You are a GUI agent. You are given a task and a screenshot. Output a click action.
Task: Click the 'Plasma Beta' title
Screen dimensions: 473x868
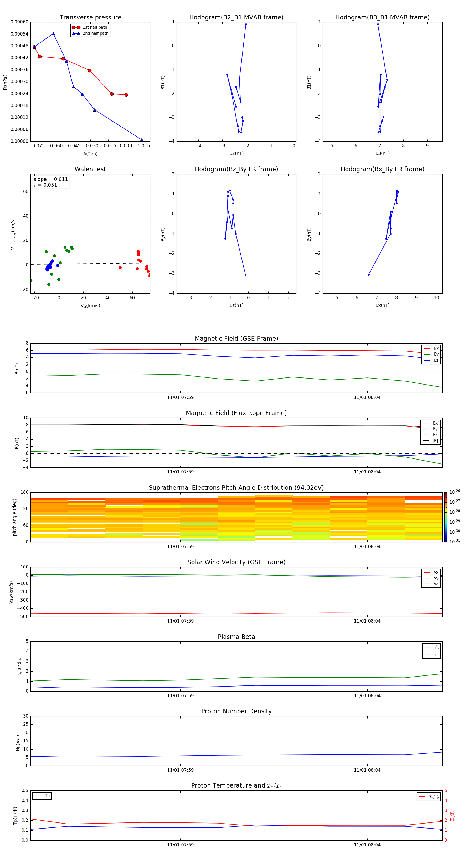(x=236, y=637)
